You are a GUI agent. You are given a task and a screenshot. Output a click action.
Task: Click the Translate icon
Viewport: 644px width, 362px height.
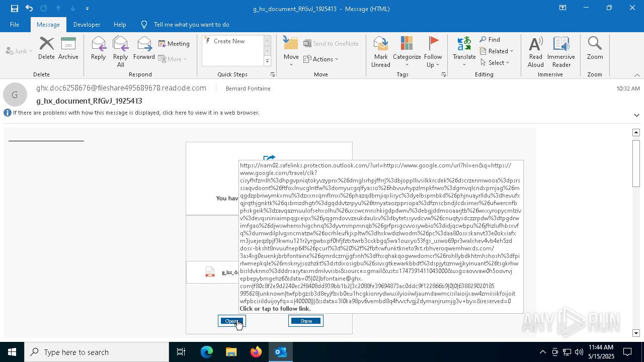tap(464, 52)
